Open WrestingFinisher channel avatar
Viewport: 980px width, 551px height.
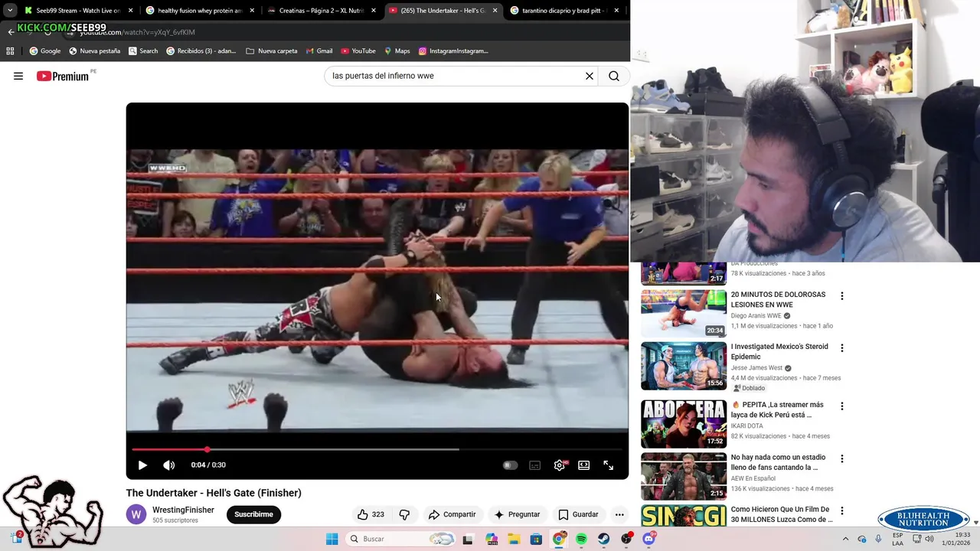[x=136, y=514]
